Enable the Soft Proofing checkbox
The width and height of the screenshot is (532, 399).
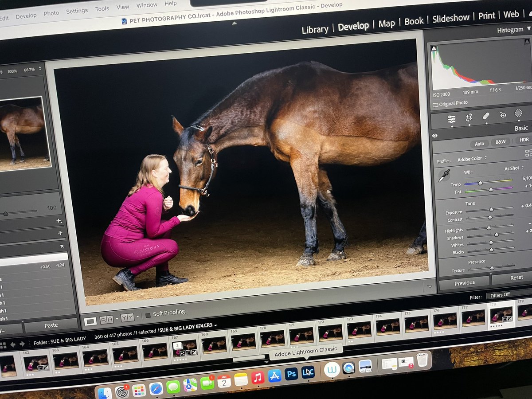coord(148,315)
